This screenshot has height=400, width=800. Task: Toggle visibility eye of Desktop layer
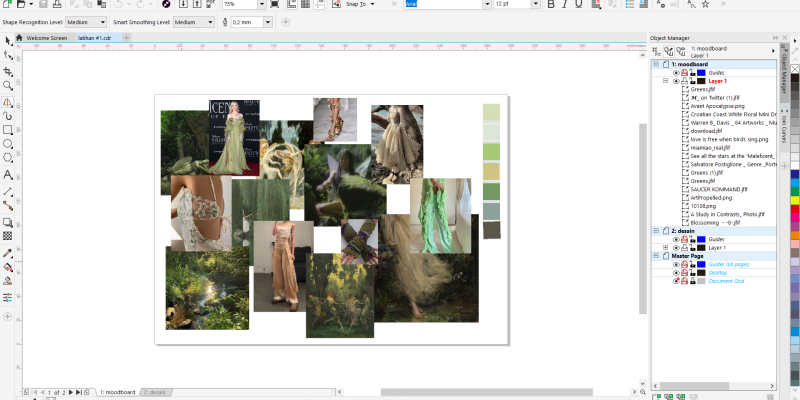[676, 273]
